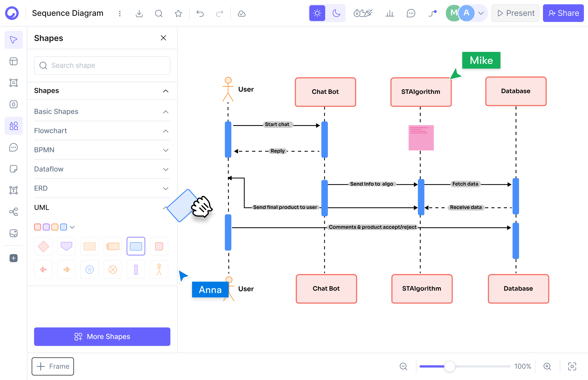The height and width of the screenshot is (380, 588).
Task: Click the download icon
Action: pos(139,13)
